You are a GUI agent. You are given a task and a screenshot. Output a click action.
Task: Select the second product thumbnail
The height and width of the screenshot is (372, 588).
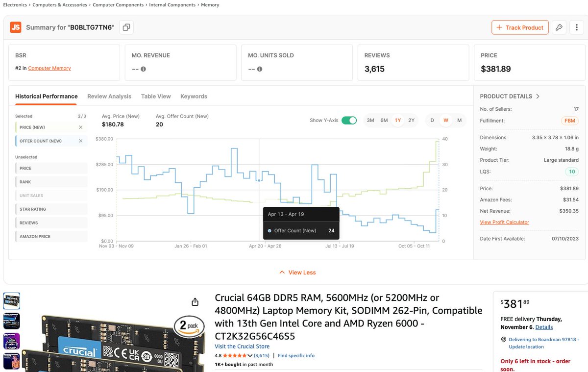coord(12,321)
